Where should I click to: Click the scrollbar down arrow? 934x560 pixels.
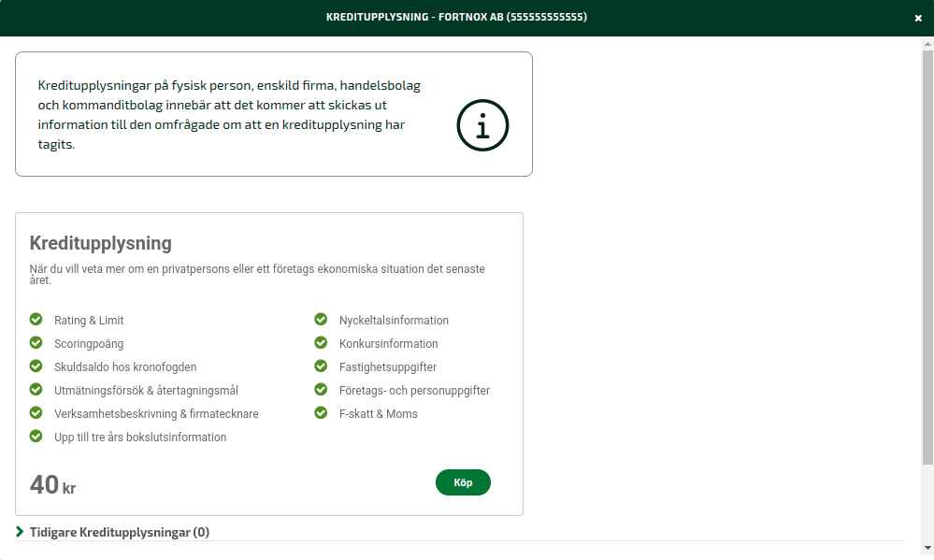pyautogui.click(x=927, y=548)
